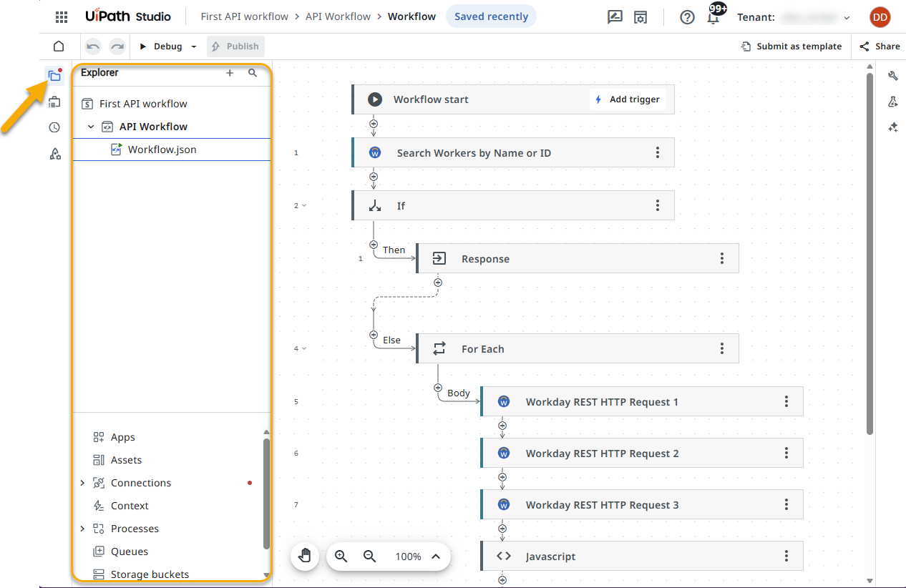906x588 pixels.
Task: Add new item with Explorer plus icon
Action: [230, 73]
